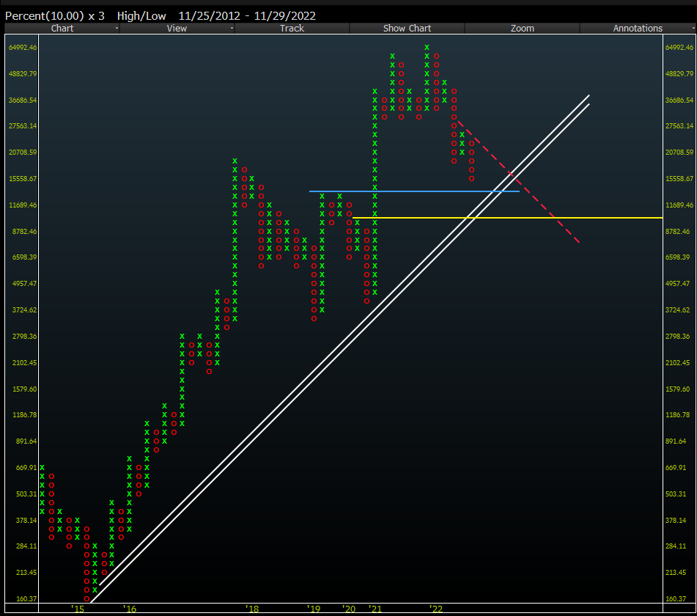Open the Chart menu in the toolbar
Viewport: 697px width, 616px height.
pyautogui.click(x=62, y=28)
